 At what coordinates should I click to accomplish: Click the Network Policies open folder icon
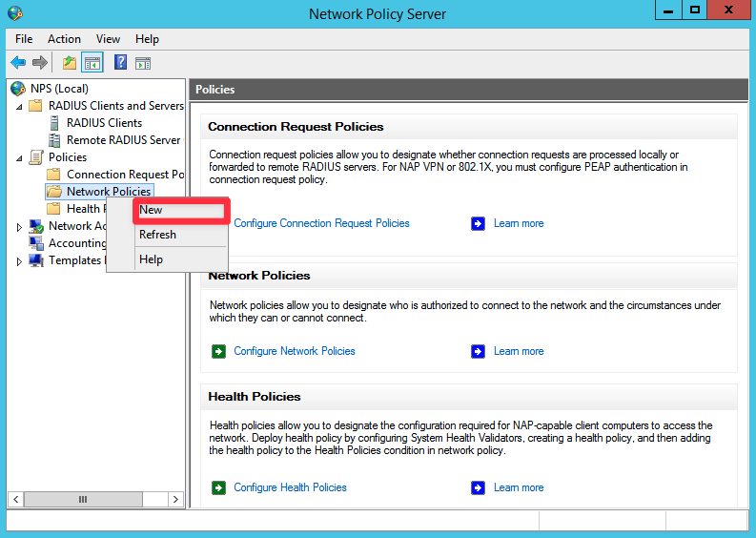point(54,192)
